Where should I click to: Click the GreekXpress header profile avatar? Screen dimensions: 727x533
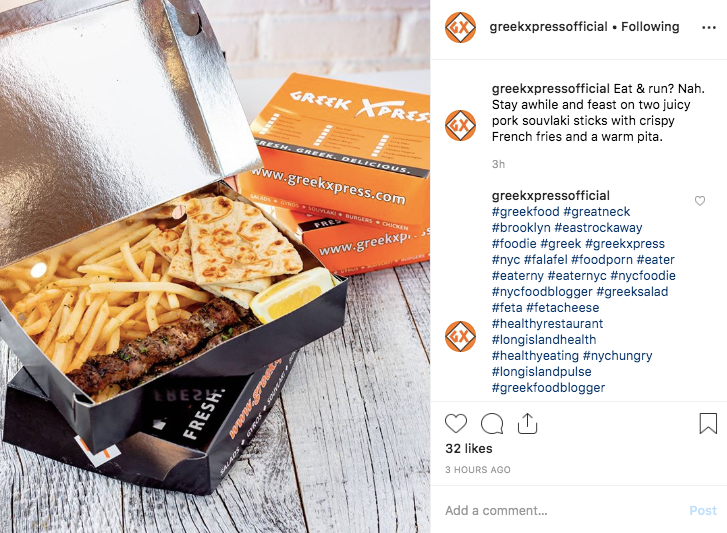point(460,27)
